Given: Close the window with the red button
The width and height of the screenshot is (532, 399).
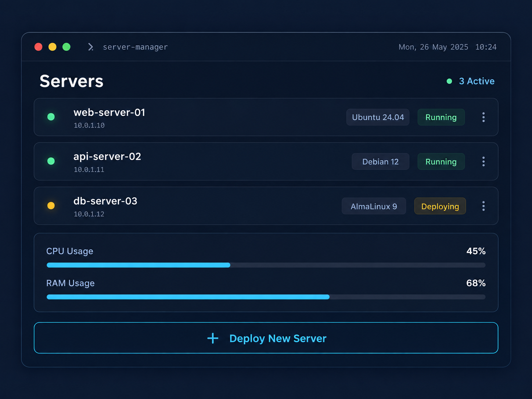Looking at the screenshot, I should [39, 47].
